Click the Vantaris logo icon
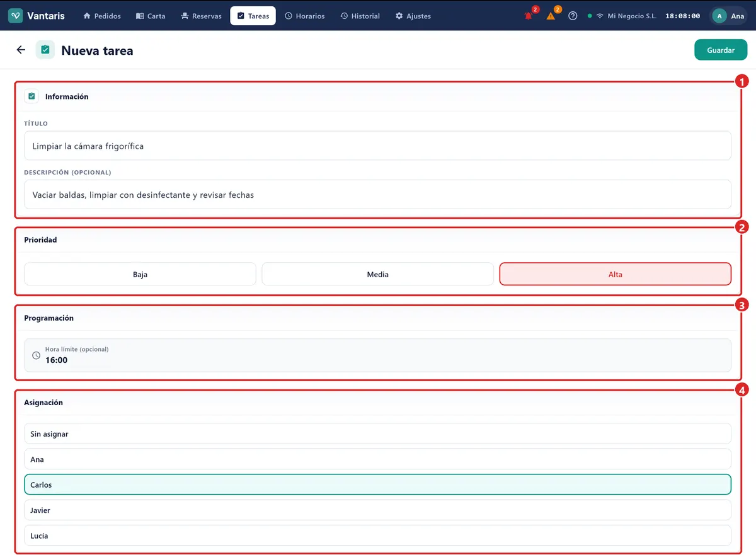The width and height of the screenshot is (756, 557). [16, 16]
